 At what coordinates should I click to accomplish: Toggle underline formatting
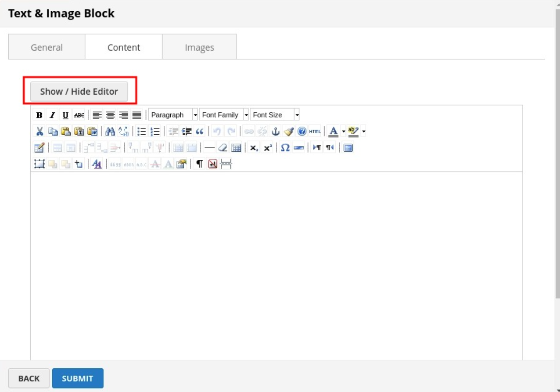click(66, 115)
